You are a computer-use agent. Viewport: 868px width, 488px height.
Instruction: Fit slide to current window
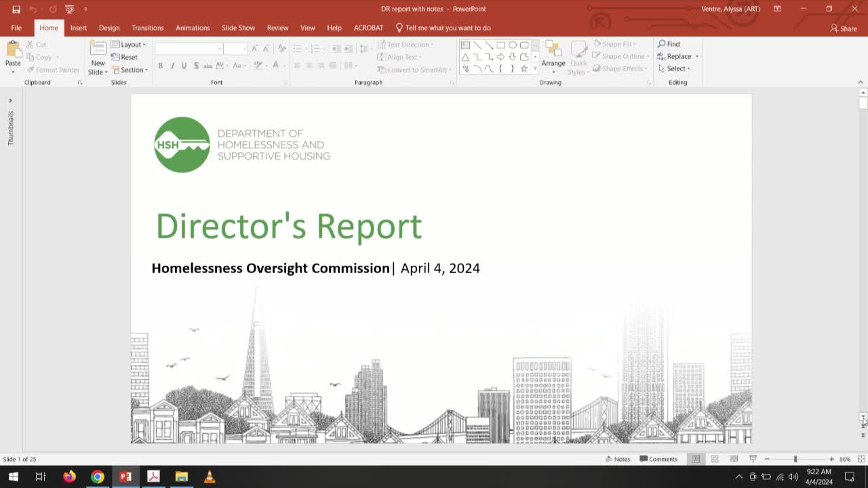coord(861,459)
